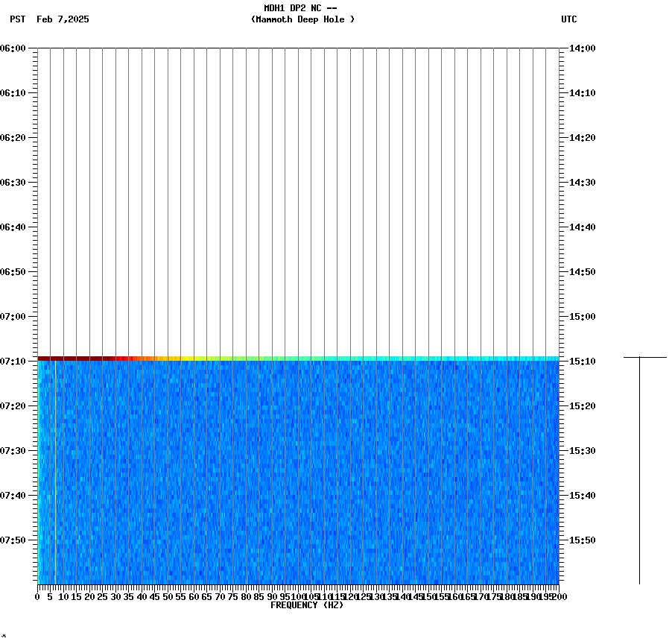Viewport: 672px width, 644px height.
Task: Click the orange trace line near 5 Hz
Action: coord(55,470)
